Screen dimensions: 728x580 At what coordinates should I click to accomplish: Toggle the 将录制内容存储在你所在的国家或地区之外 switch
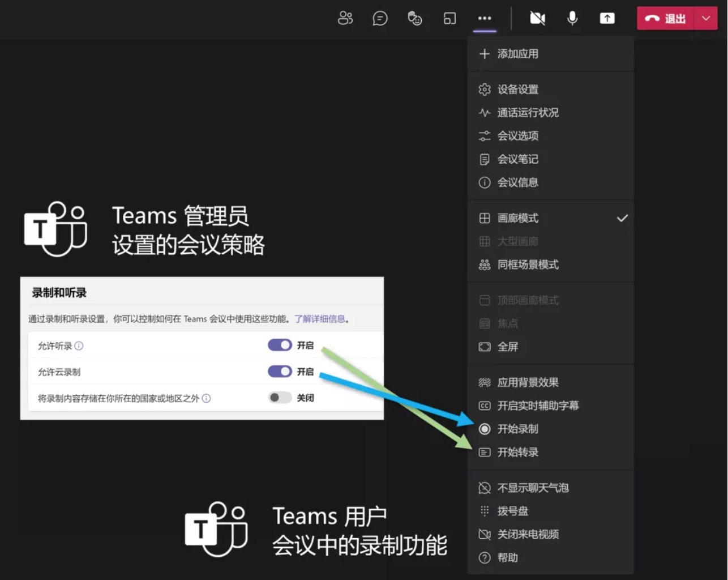coord(280,398)
